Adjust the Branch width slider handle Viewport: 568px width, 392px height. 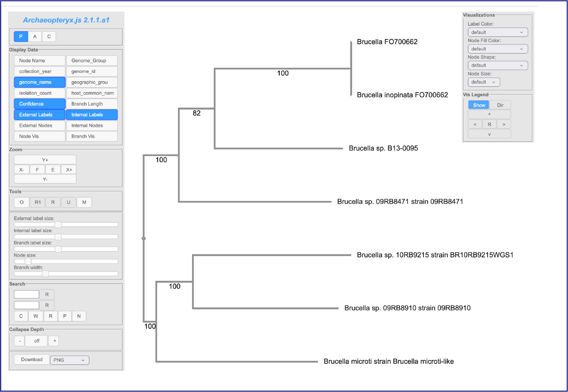[45, 274]
